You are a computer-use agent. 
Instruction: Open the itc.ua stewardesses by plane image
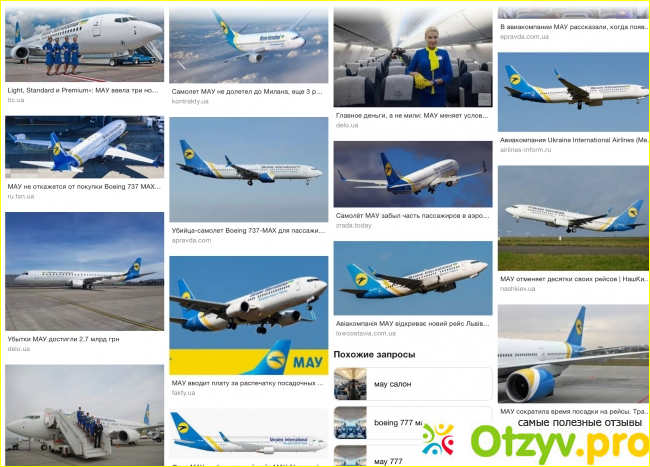point(85,44)
